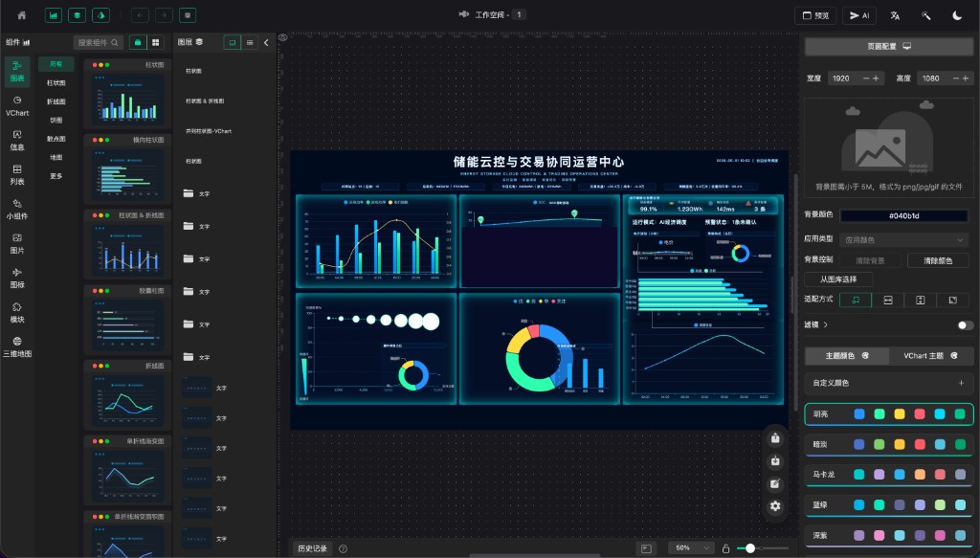Toggle the details panel button in top toolbar
Viewport: 980px width, 558px height.
[x=100, y=15]
